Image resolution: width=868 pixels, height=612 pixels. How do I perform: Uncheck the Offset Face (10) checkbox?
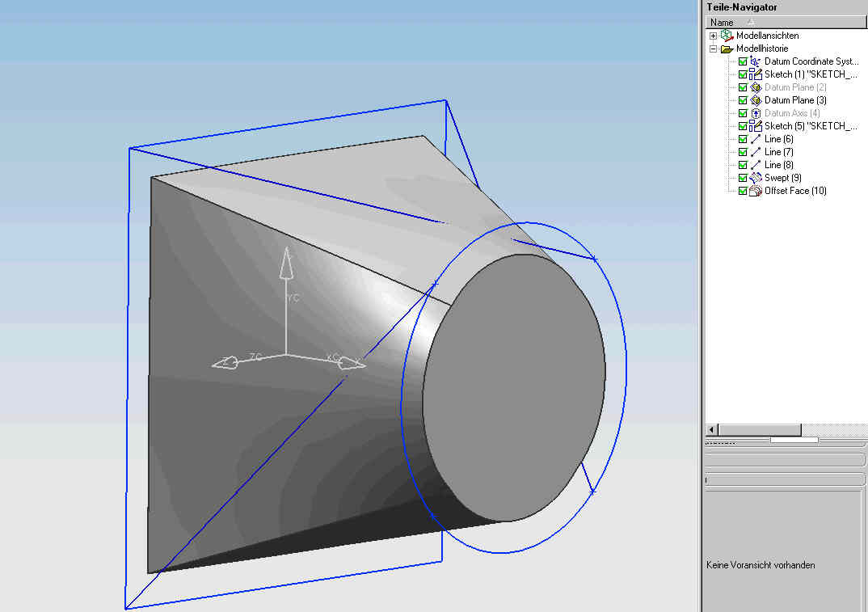pos(743,190)
